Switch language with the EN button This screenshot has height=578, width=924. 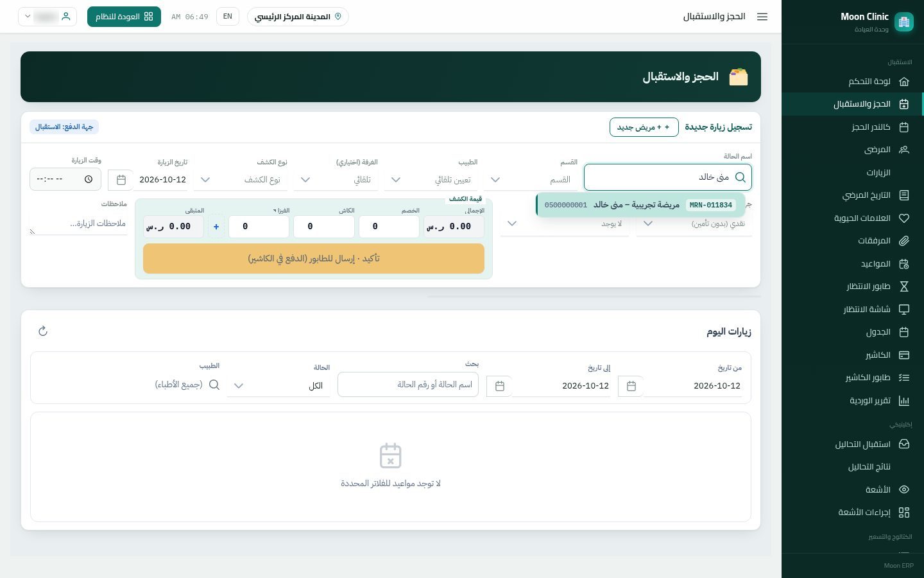click(x=228, y=17)
